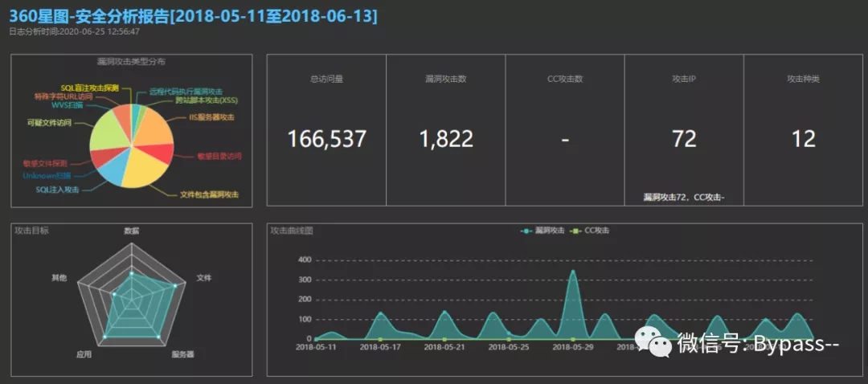
Task: Click the 文件 vertex on radar chart
Action: (x=177, y=285)
